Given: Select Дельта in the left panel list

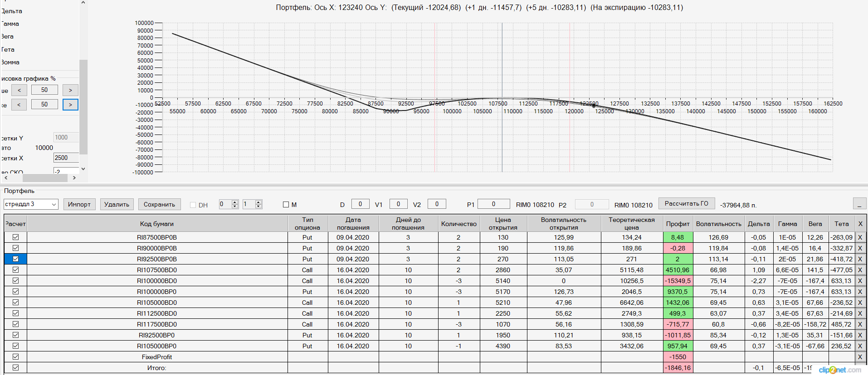Looking at the screenshot, I should click(x=12, y=11).
